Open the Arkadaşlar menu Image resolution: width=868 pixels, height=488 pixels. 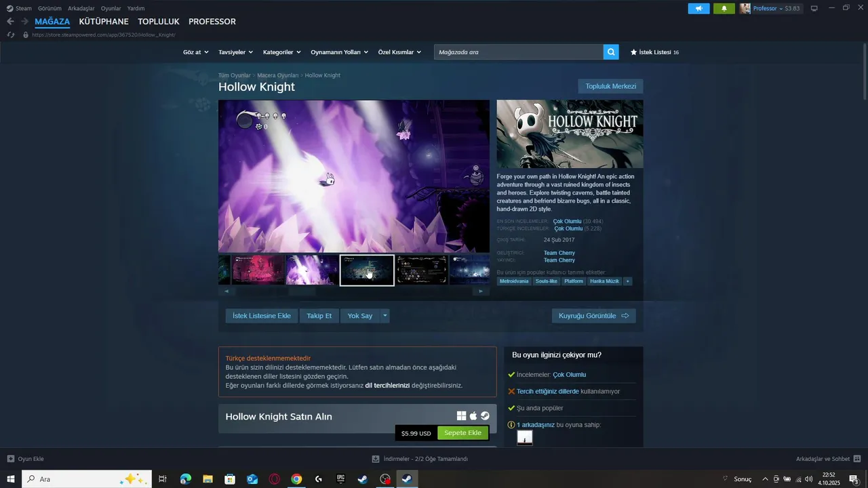pyautogui.click(x=81, y=8)
